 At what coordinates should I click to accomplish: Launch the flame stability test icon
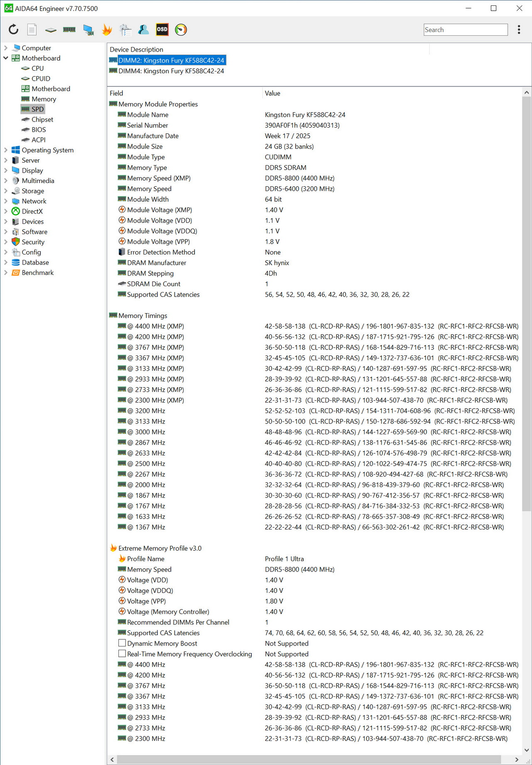point(107,30)
